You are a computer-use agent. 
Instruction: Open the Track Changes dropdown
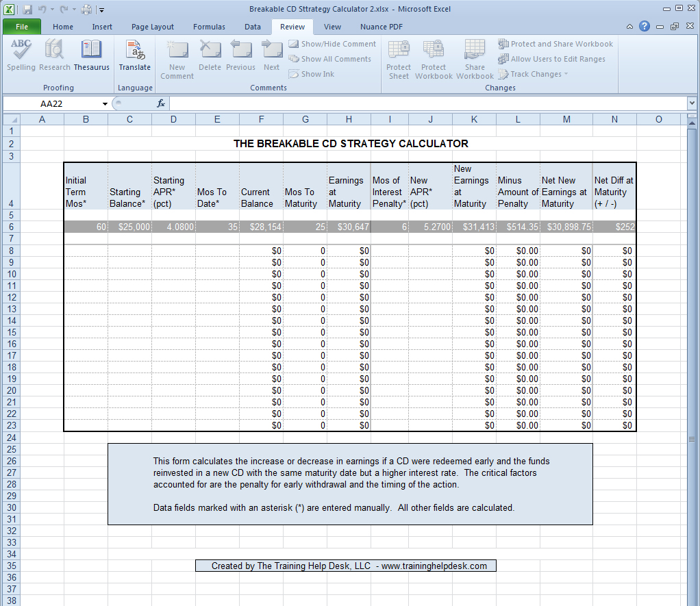(533, 74)
